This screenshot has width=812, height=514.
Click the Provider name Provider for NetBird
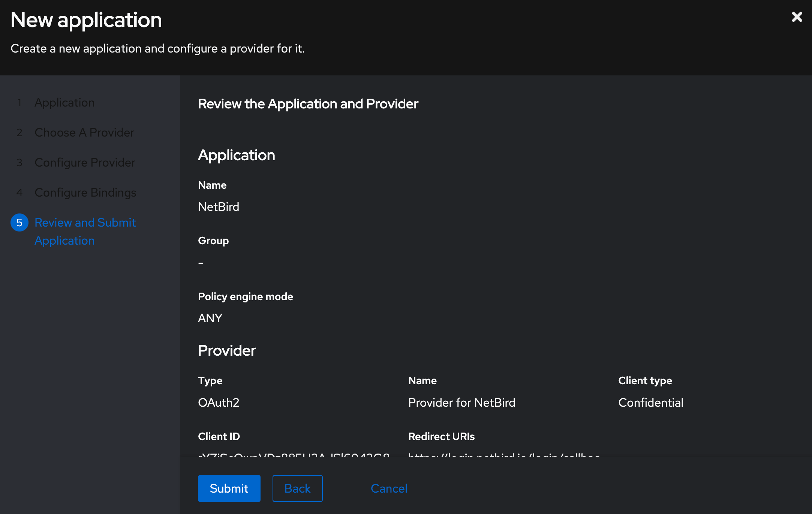[462, 402]
